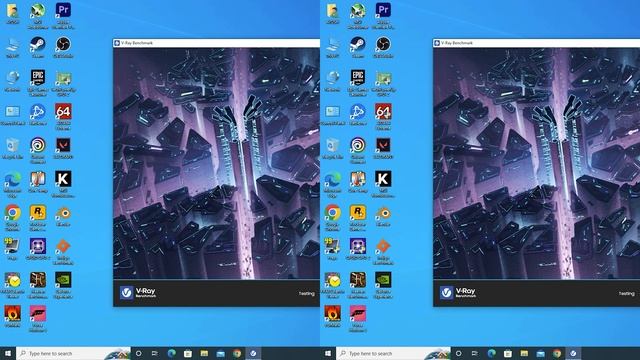Open Windows Start menu on left taskbar

click(x=8, y=353)
